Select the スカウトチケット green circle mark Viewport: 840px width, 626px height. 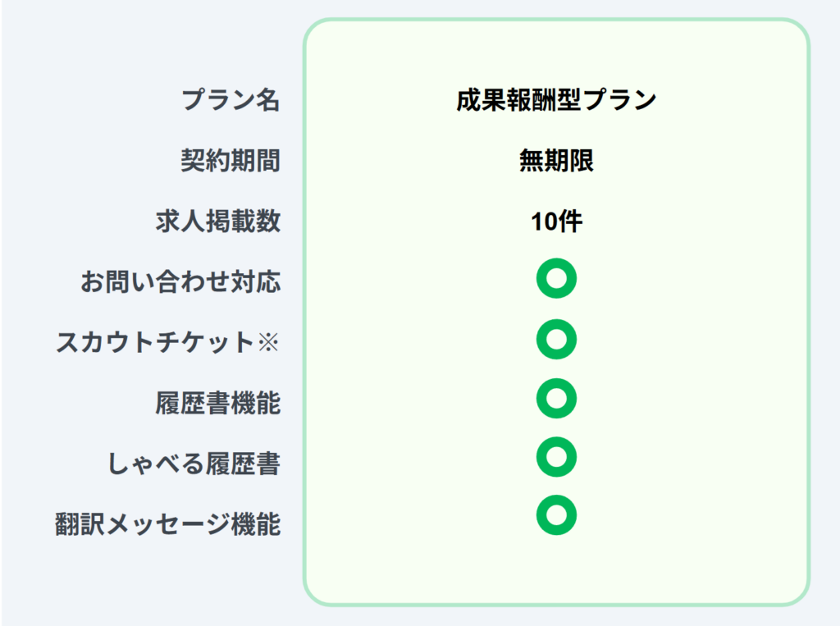(556, 340)
